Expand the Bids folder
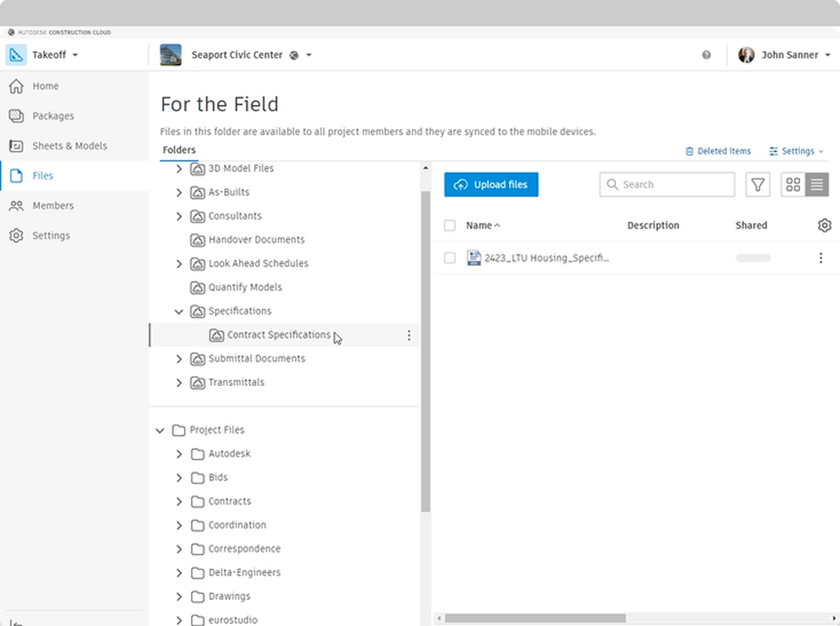The image size is (840, 626). click(x=179, y=478)
